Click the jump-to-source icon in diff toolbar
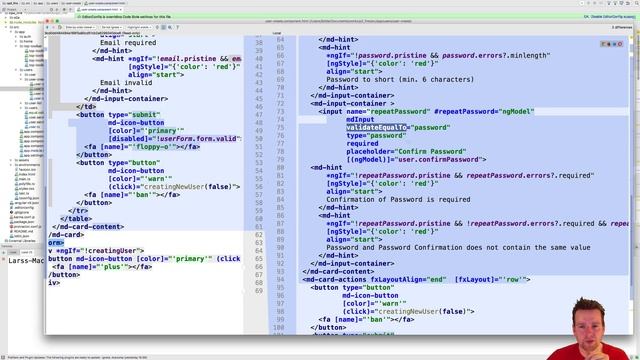Image resolution: width=640 pixels, height=360 pixels. (60, 27)
